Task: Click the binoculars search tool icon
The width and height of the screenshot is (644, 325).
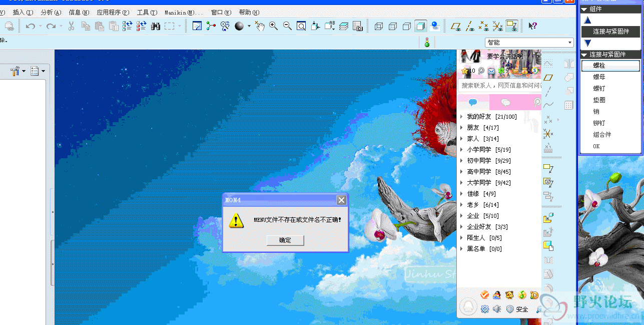Action: tap(156, 26)
